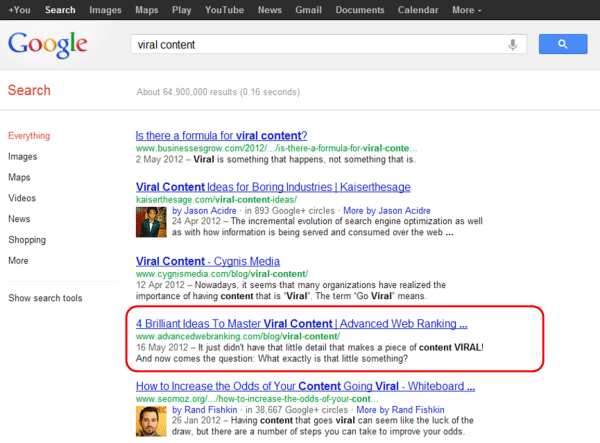Filter results by Shopping in sidebar
Image resolution: width=600 pixels, height=443 pixels.
tap(27, 240)
